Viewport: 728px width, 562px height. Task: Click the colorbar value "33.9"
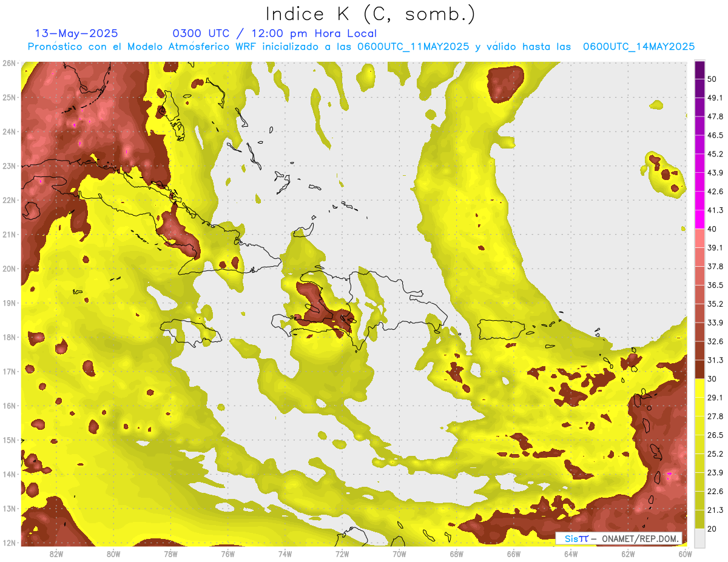715,323
